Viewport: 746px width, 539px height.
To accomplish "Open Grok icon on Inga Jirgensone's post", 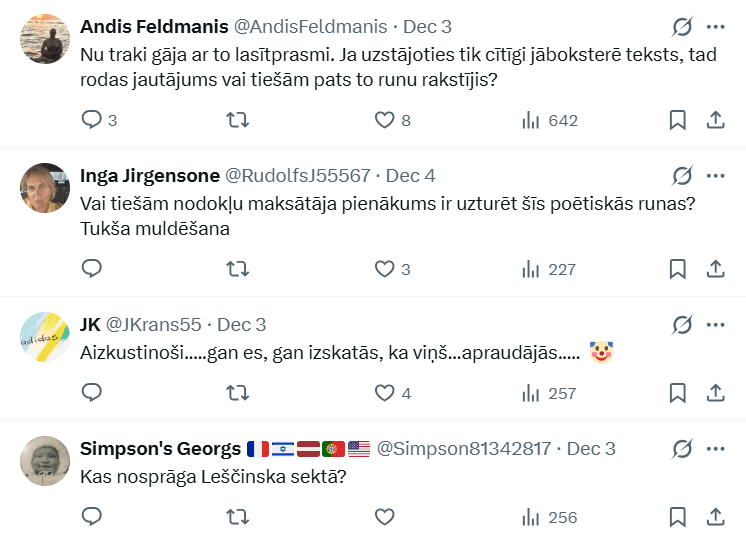I will (x=683, y=176).
